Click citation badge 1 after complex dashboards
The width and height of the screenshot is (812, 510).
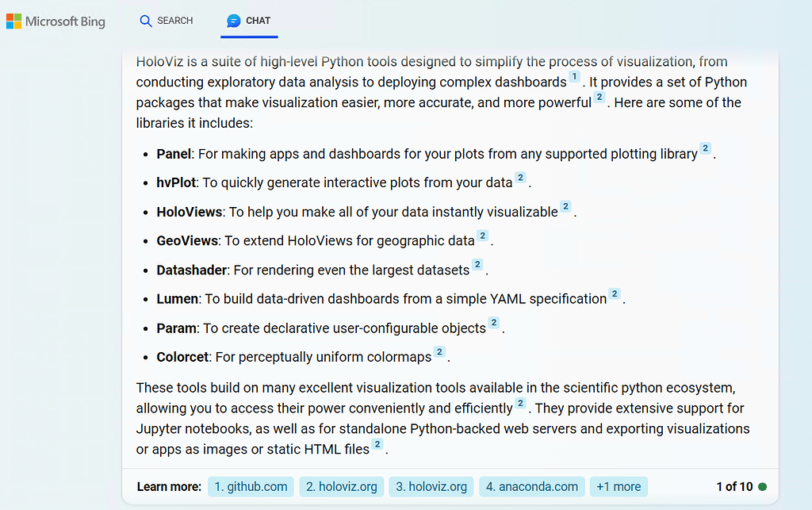(x=573, y=77)
